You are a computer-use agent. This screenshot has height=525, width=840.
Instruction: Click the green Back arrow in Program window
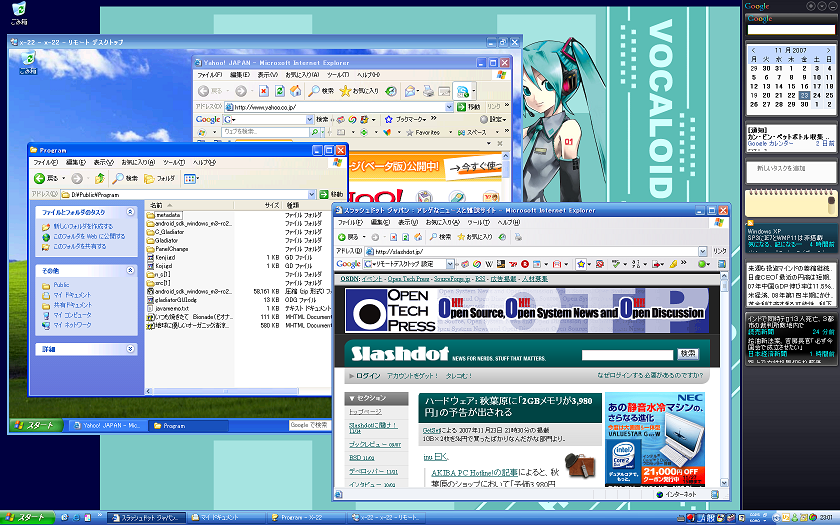pyautogui.click(x=39, y=178)
